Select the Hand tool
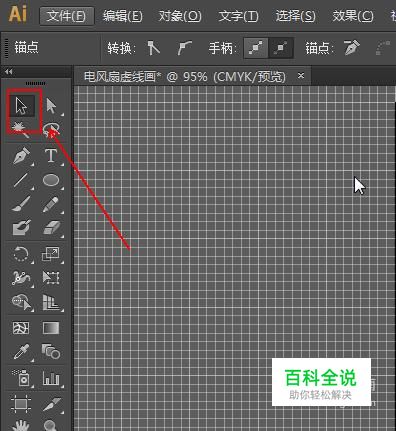The width and height of the screenshot is (396, 431). pyautogui.click(x=21, y=425)
